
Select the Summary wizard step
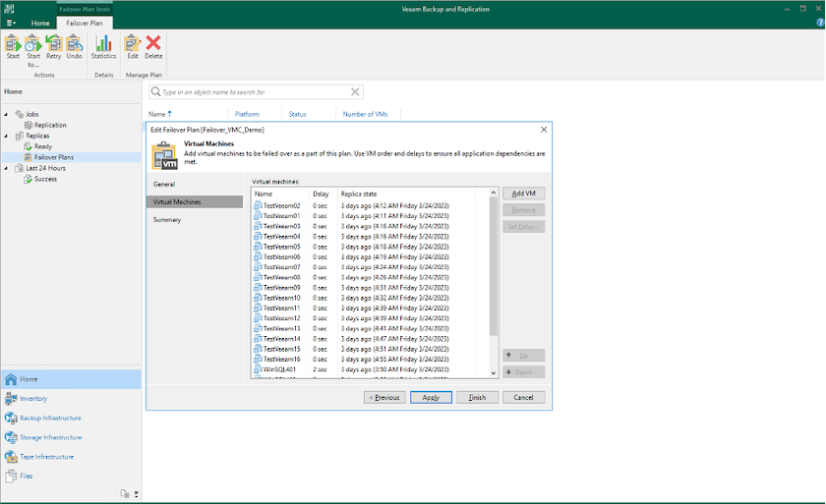click(167, 219)
